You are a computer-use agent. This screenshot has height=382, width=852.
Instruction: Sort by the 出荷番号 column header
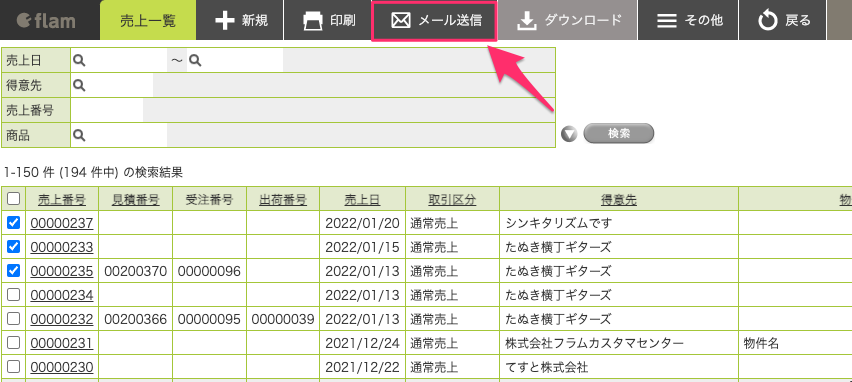[283, 200]
